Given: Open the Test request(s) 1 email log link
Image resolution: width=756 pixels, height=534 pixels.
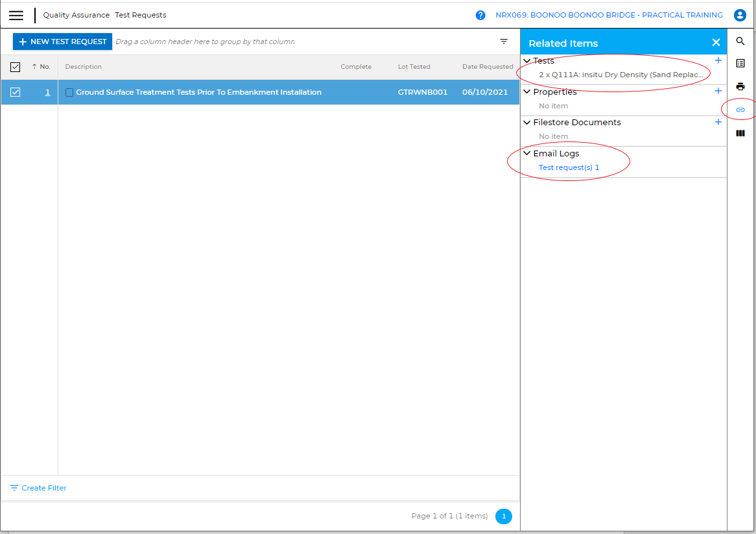Looking at the screenshot, I should tap(569, 167).
